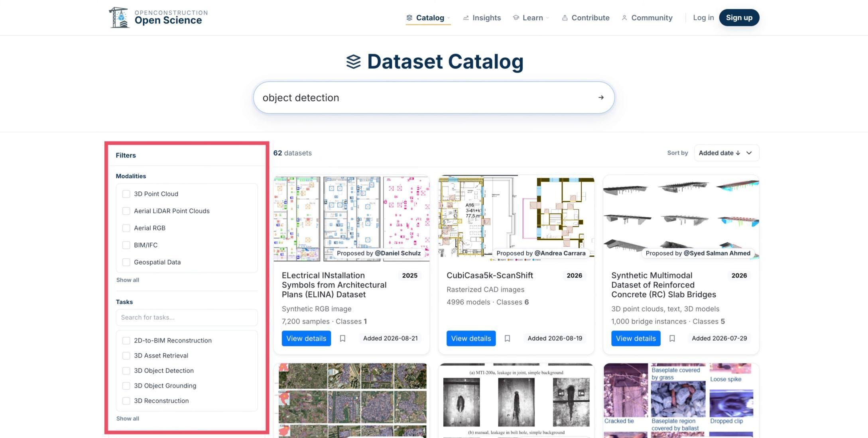The width and height of the screenshot is (868, 438).
Task: Click the Added 2026-08-21 date badge
Action: tap(390, 338)
